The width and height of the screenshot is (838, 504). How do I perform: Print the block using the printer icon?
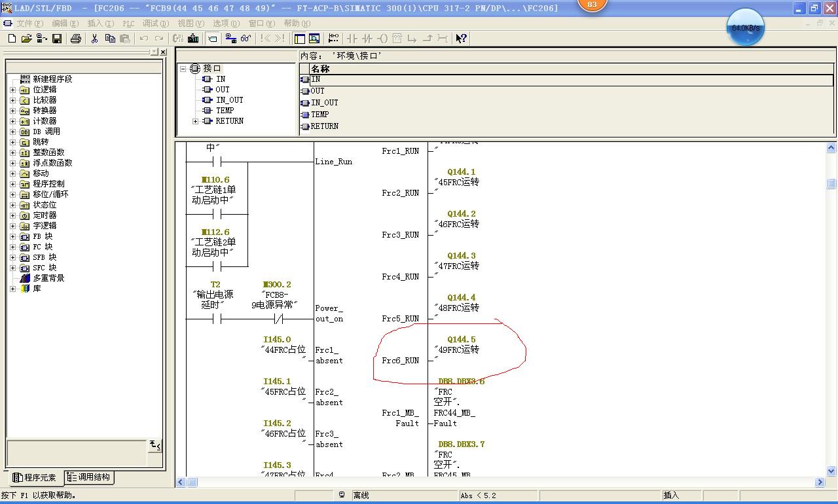tap(75, 39)
